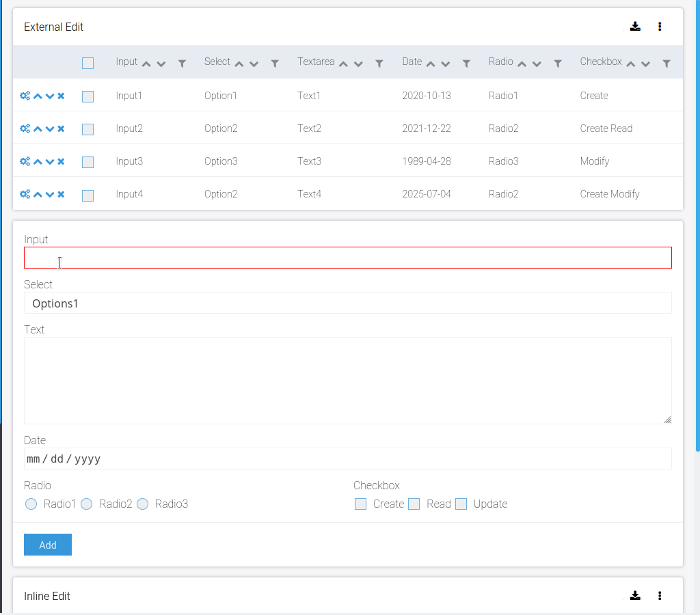Select the Radio2 radio button
The image size is (700, 615).
(x=87, y=504)
